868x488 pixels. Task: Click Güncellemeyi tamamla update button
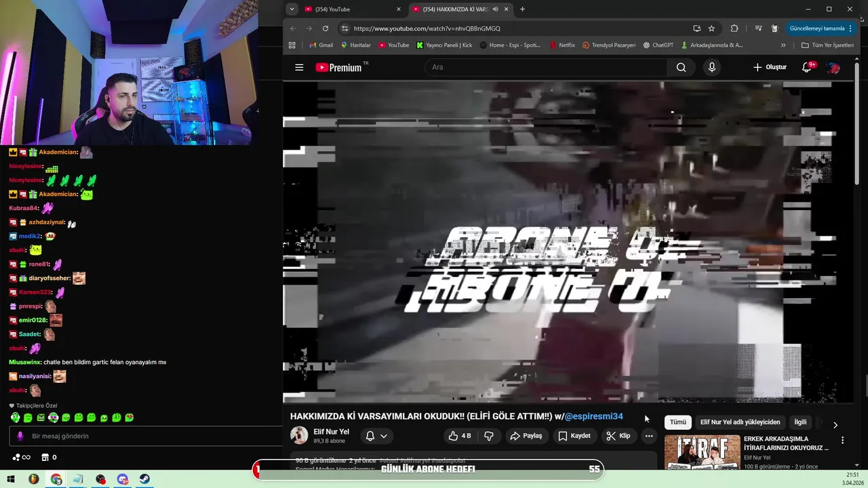(821, 28)
